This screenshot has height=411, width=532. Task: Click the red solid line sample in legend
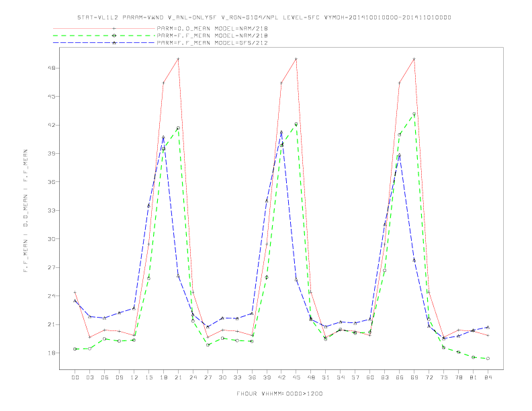pos(104,28)
